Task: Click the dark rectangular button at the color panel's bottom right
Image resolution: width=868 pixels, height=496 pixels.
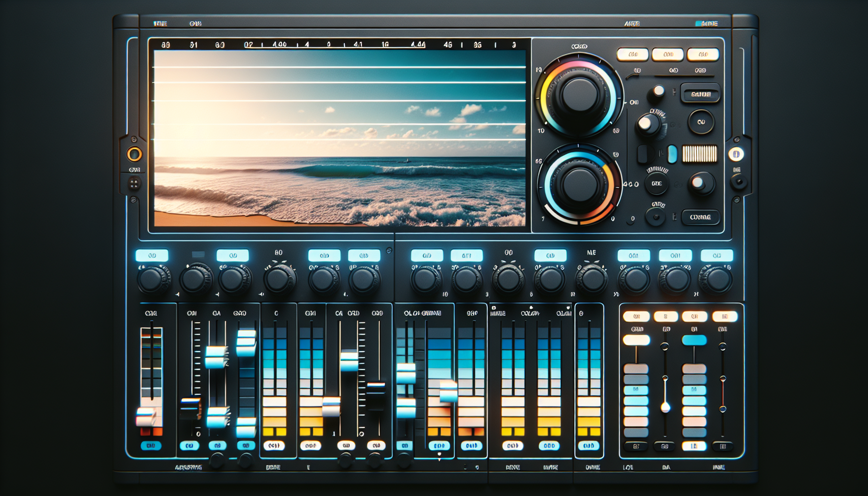Action: (700, 217)
